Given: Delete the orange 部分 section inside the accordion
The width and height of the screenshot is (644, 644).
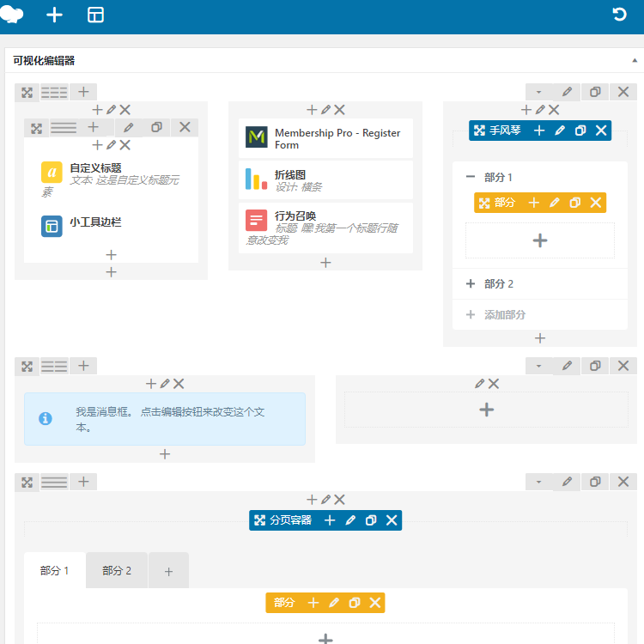Looking at the screenshot, I should (x=596, y=203).
